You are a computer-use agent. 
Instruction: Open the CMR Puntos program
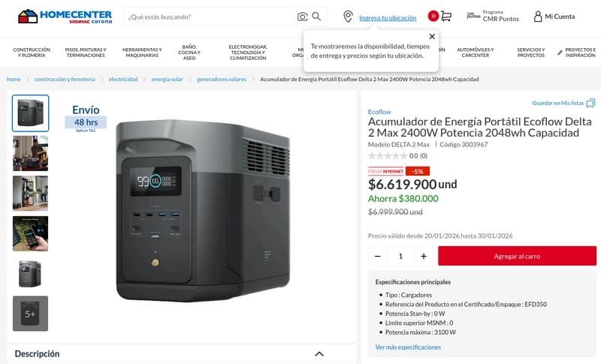click(x=493, y=16)
